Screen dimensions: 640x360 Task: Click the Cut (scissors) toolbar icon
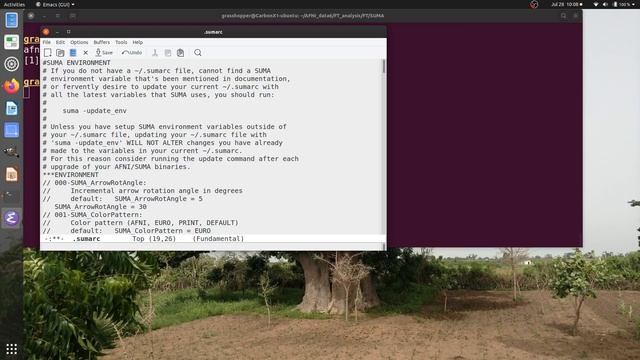point(155,53)
